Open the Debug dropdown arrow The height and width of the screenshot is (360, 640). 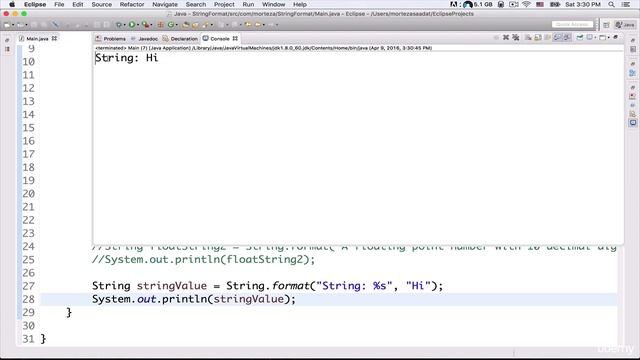124,25
